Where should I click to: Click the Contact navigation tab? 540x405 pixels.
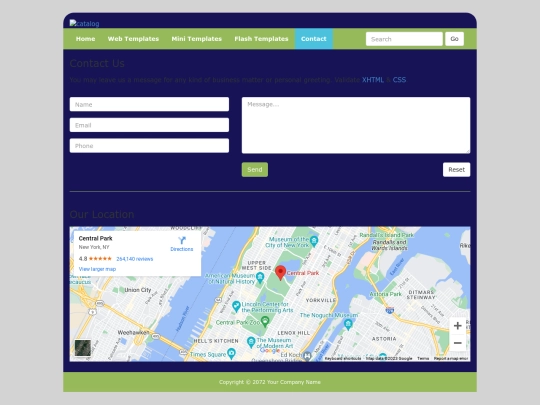(x=314, y=39)
